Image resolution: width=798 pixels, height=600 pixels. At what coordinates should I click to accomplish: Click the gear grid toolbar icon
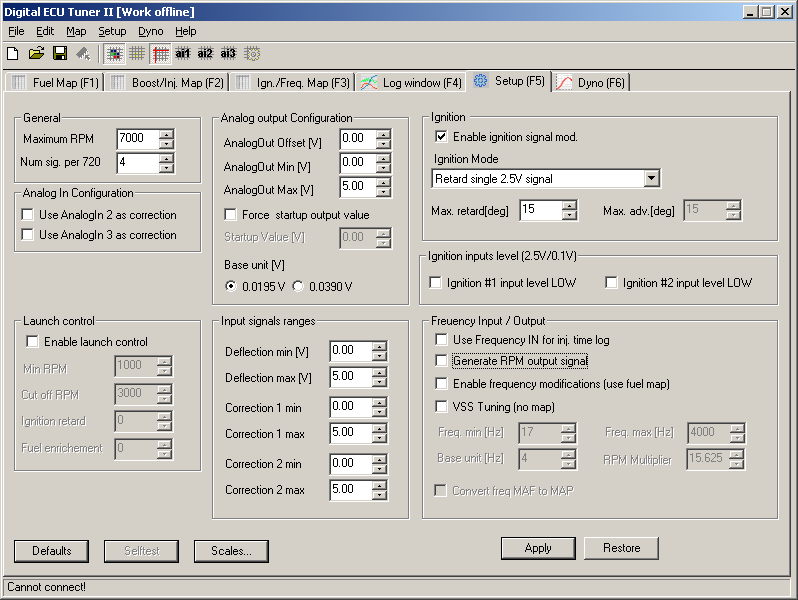coord(252,53)
